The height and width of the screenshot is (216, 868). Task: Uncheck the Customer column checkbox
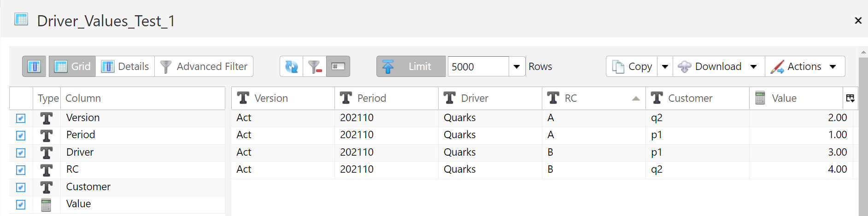click(x=21, y=187)
